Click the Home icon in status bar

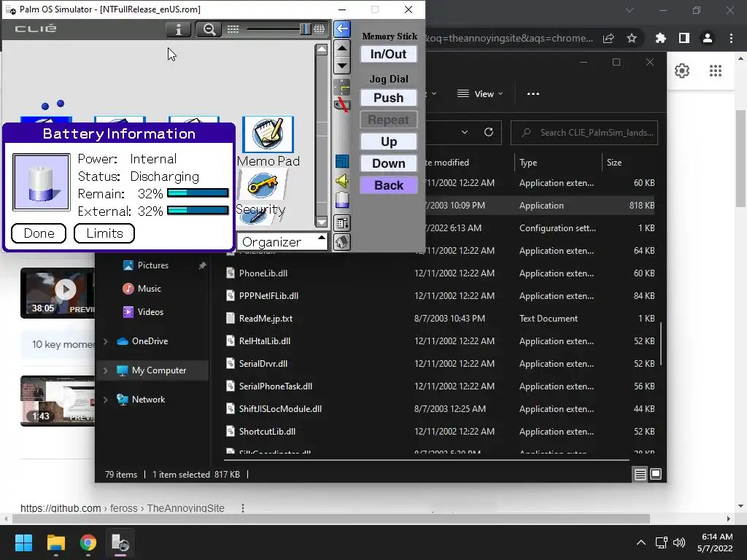(x=341, y=242)
